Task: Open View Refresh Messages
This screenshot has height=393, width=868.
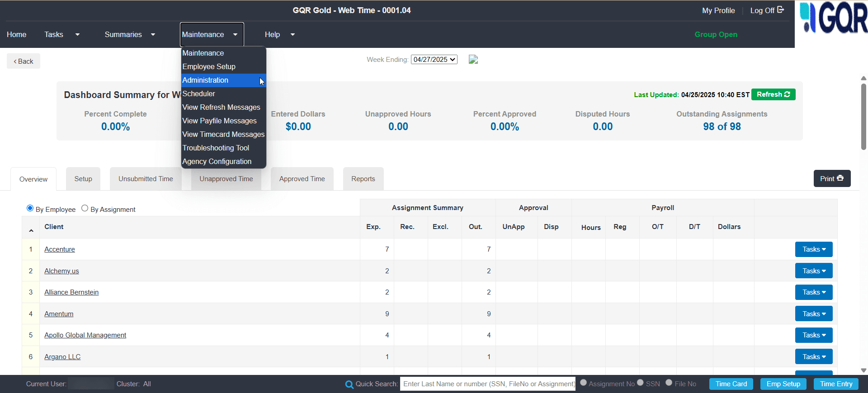Action: click(223, 107)
